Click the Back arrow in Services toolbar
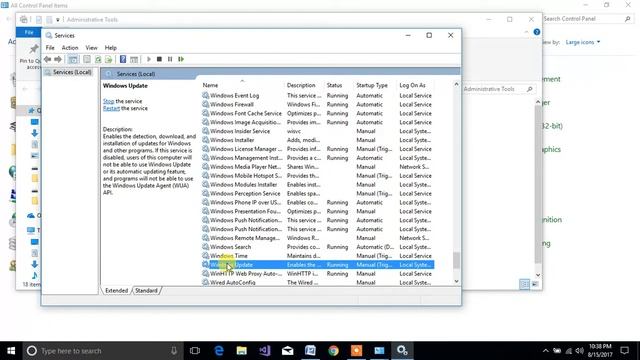This screenshot has height=360, width=640. [48, 59]
